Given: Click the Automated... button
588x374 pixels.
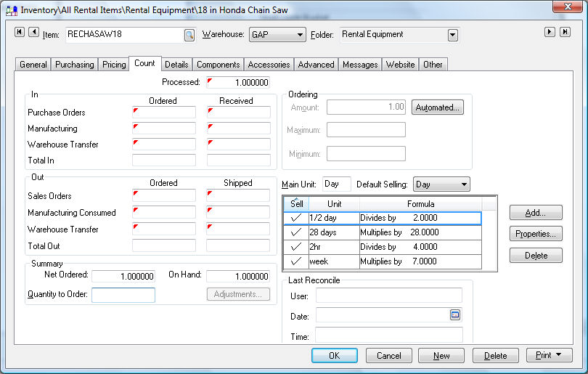Looking at the screenshot, I should [x=438, y=107].
